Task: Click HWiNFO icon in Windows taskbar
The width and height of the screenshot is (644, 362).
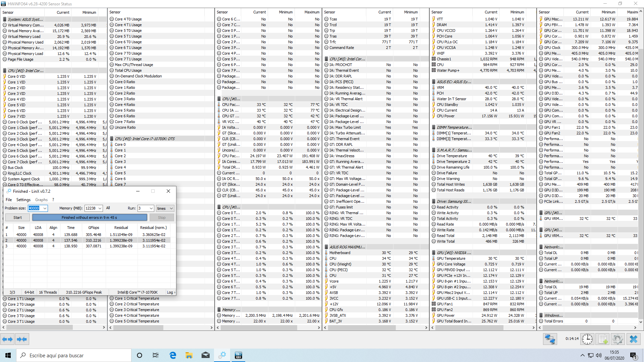Action: tap(238, 355)
